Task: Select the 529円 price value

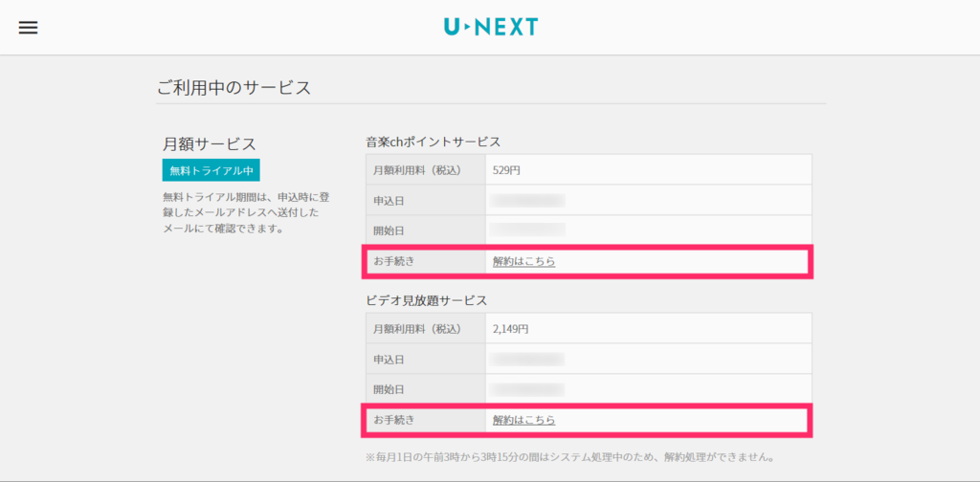Action: point(506,170)
